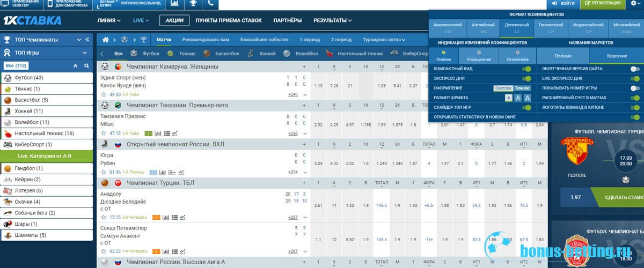Click the 1XСтавка logo
This screenshot has height=268, width=644.
33,20
